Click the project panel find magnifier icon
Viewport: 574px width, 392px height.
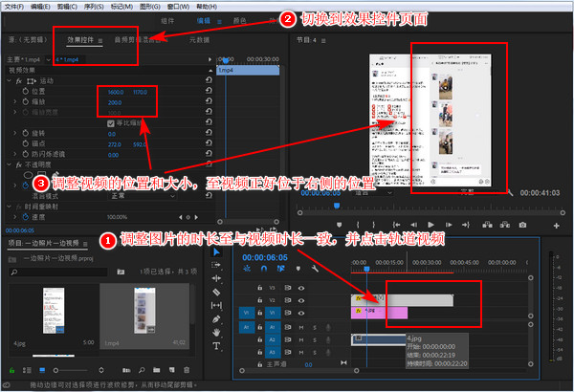coord(142,370)
